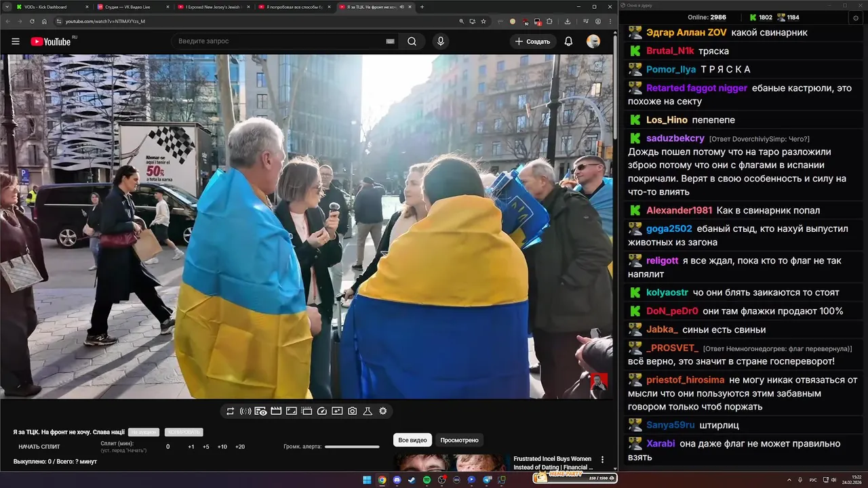Click chat username Los_Hino
Screen dimensions: 868x488
point(667,120)
